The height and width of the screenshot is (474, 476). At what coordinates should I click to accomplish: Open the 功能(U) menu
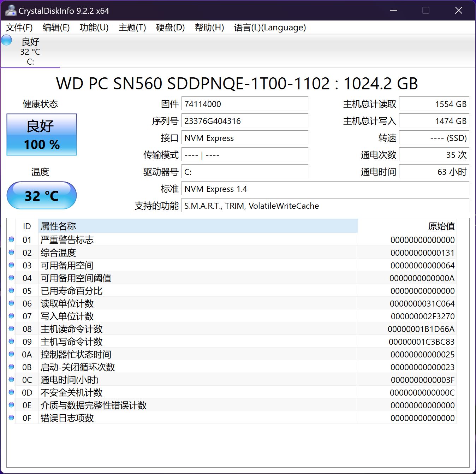pos(94,28)
